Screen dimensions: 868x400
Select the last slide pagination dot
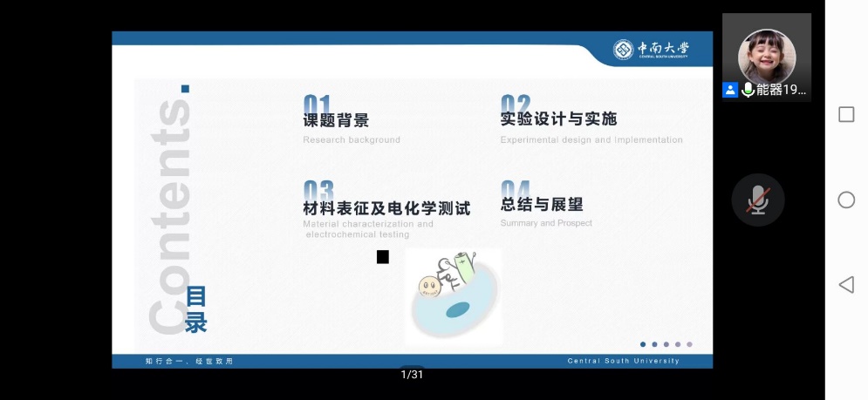pos(689,344)
